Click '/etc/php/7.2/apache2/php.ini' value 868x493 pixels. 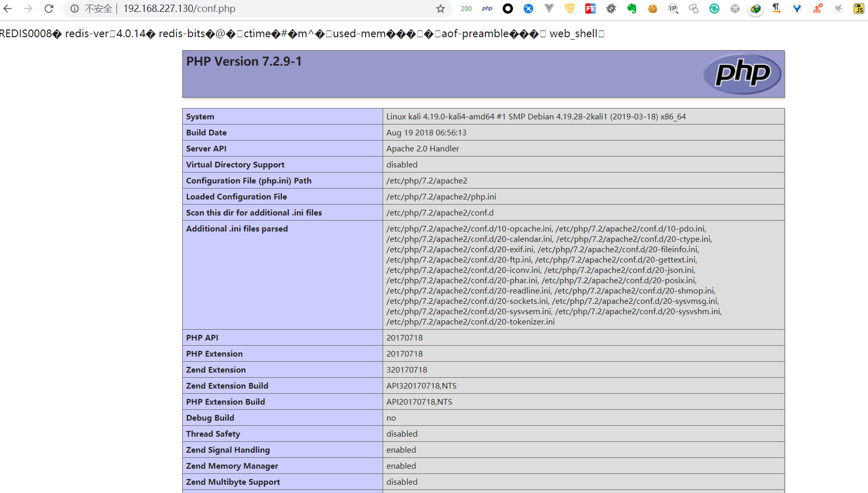[441, 197]
